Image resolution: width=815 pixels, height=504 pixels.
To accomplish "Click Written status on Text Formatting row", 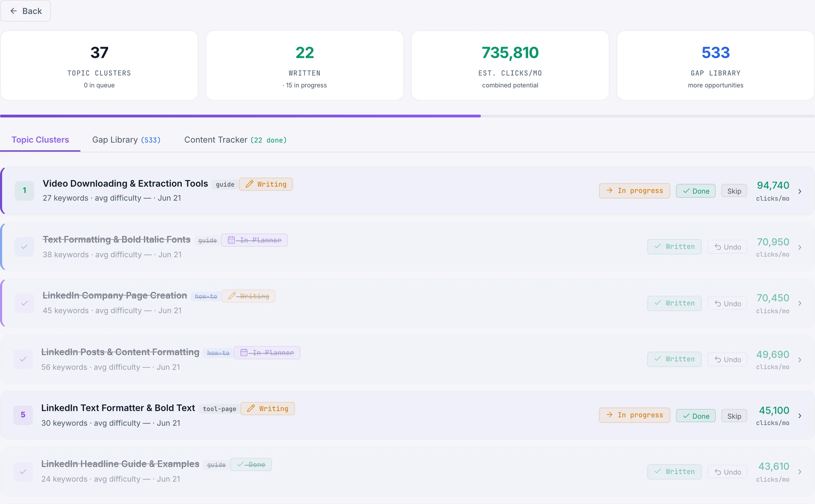I will (x=675, y=247).
